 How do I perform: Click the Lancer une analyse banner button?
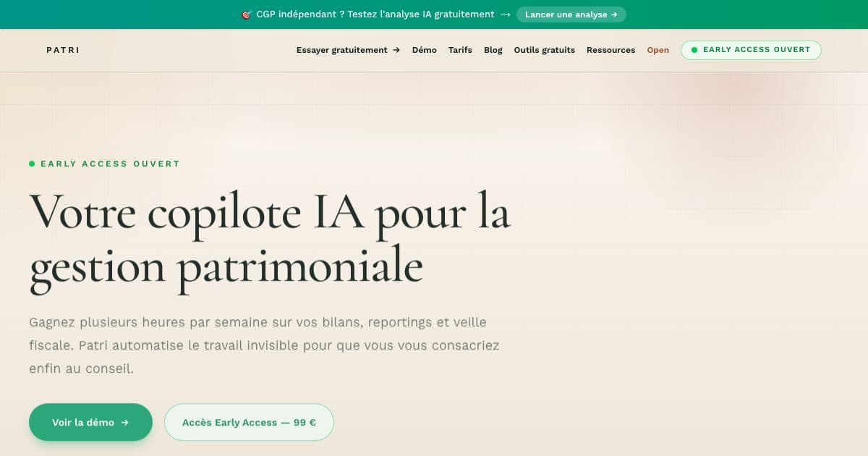coord(571,14)
